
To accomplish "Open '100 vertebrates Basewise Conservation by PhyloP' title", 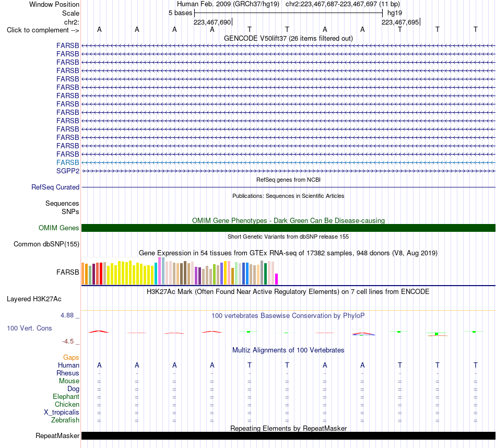I will click(x=288, y=316).
